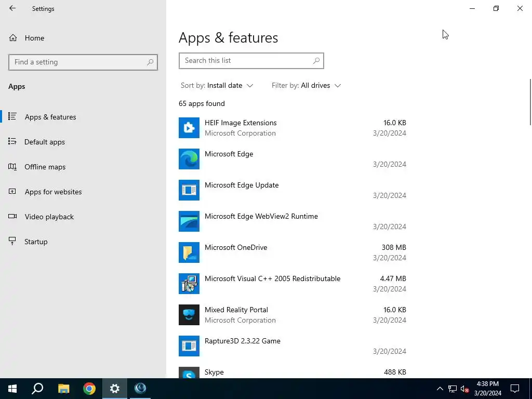The image size is (532, 399).
Task: Select Rapture3D 2.3.22 Game entry
Action: click(x=292, y=346)
